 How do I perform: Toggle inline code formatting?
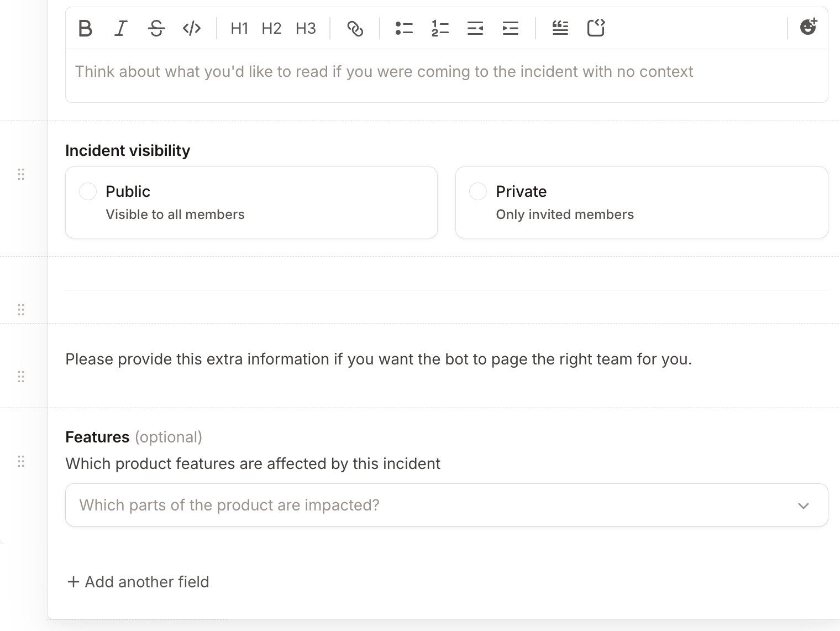pos(192,28)
